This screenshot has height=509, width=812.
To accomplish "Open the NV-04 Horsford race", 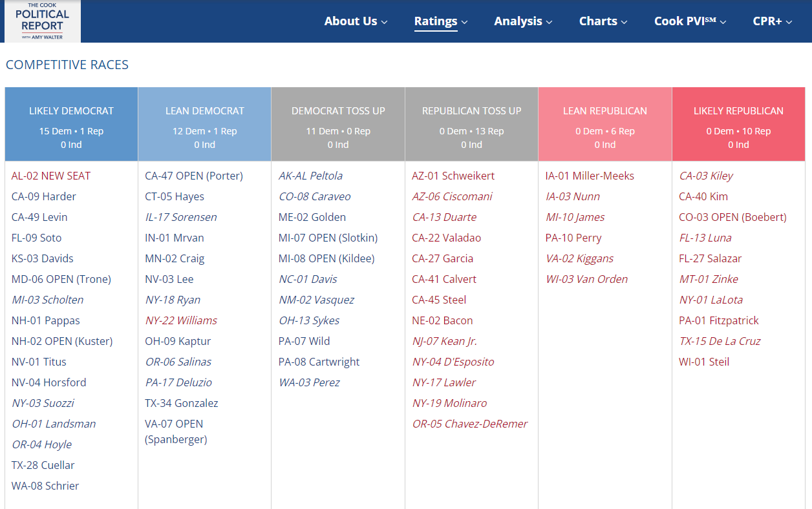I will click(x=48, y=382).
